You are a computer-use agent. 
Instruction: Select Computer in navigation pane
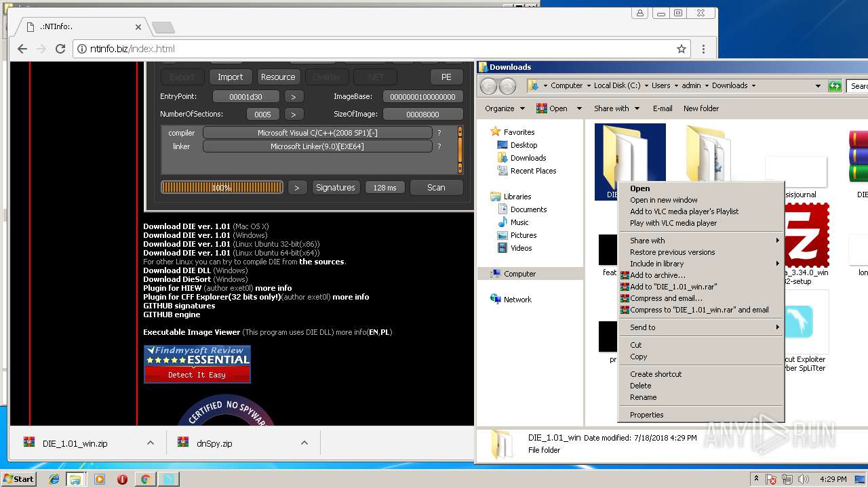(x=519, y=274)
